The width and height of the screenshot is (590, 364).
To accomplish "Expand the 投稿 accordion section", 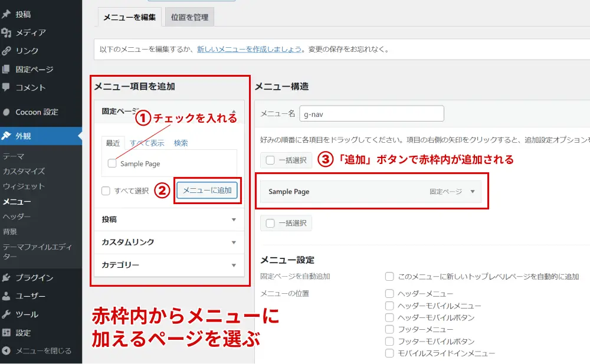I will pyautogui.click(x=169, y=219).
